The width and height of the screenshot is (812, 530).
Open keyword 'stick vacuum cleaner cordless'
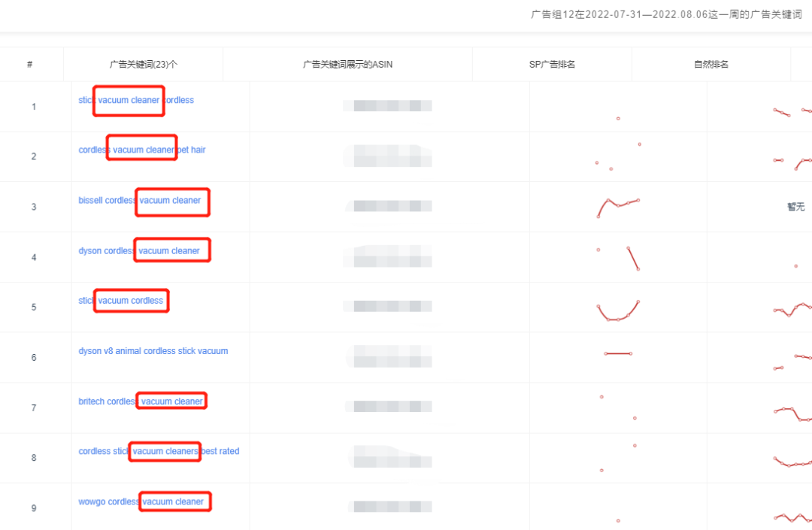(x=136, y=100)
